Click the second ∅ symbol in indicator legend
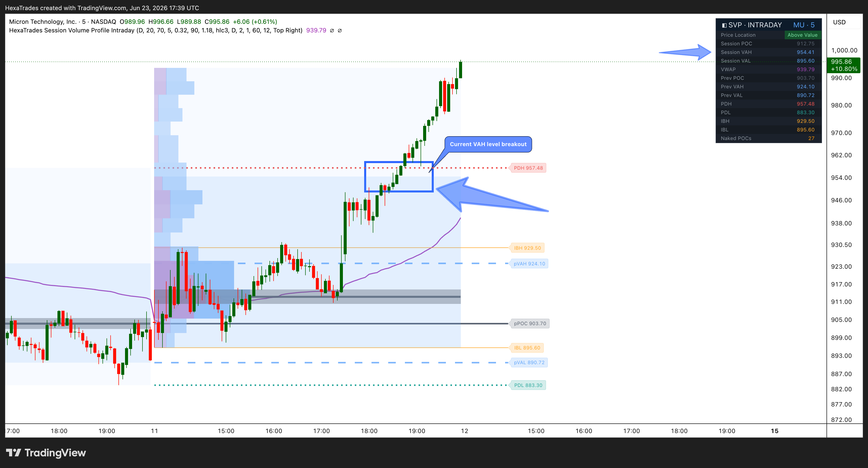868x468 pixels. (x=340, y=30)
